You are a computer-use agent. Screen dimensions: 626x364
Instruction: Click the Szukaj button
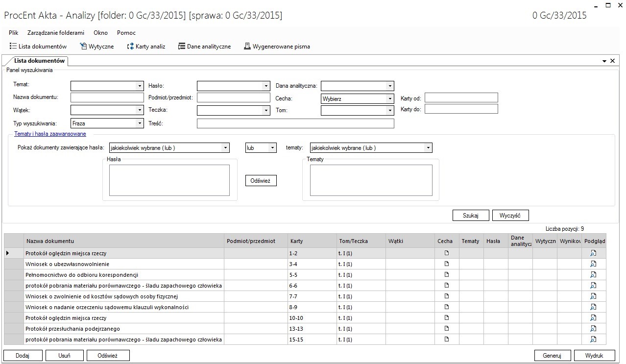pyautogui.click(x=471, y=215)
